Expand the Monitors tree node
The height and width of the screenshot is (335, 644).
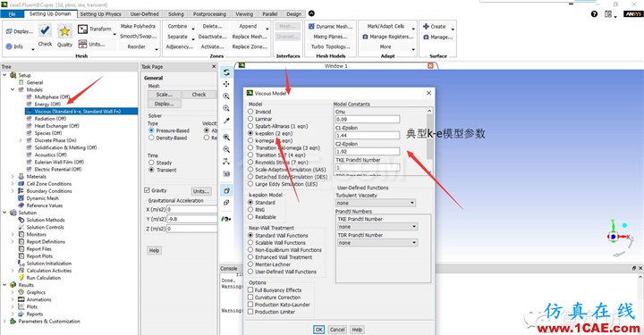[x=13, y=234]
